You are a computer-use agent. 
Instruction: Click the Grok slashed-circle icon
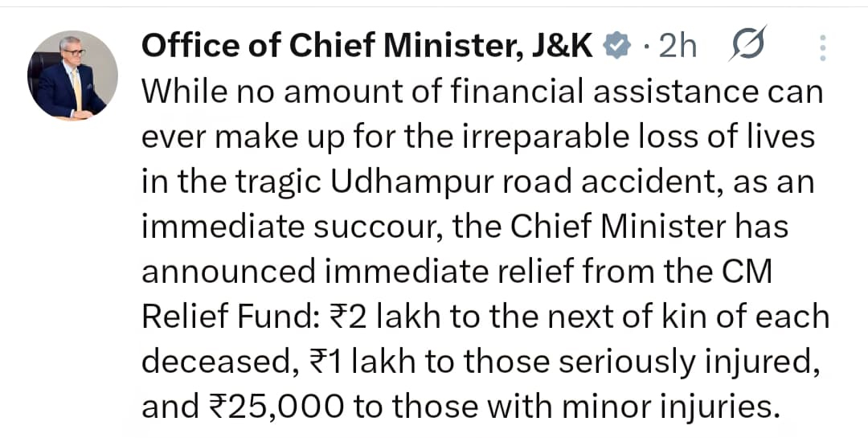[x=747, y=47]
